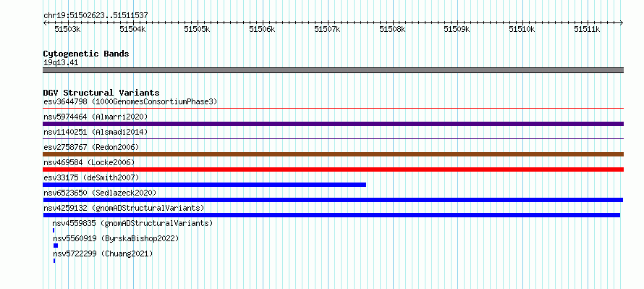Click the DGV Structural Variants track title
This screenshot has height=289, width=644.
point(101,93)
